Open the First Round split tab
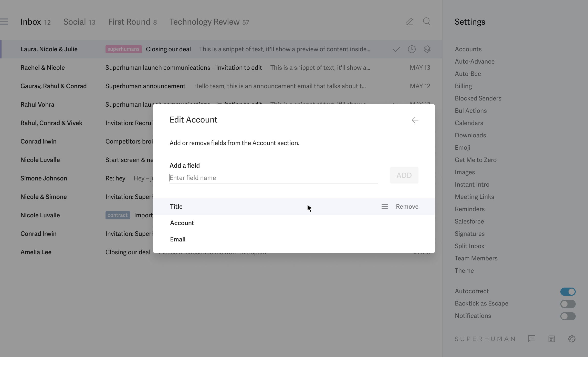Screen dimensions: 588x366 point(132,22)
